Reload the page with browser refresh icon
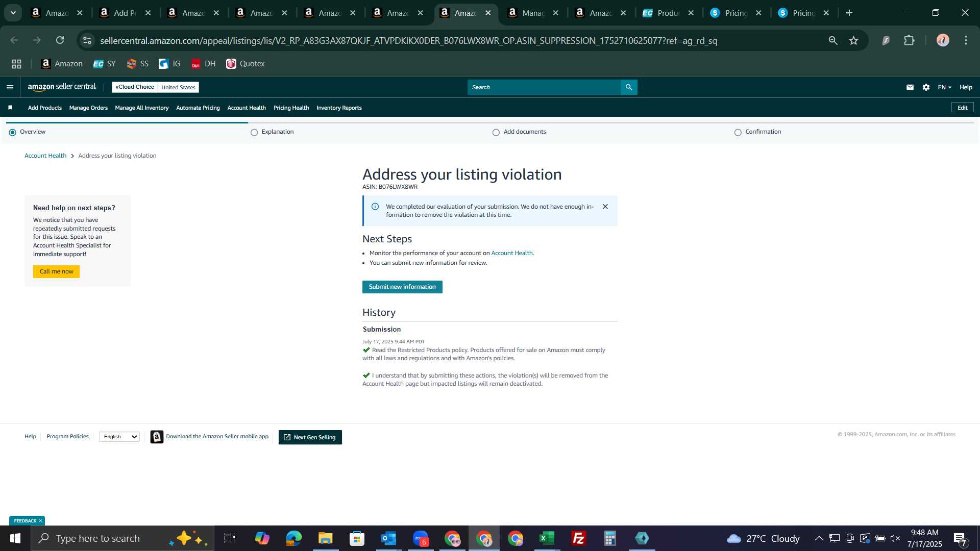This screenshot has height=551, width=980. 60,40
